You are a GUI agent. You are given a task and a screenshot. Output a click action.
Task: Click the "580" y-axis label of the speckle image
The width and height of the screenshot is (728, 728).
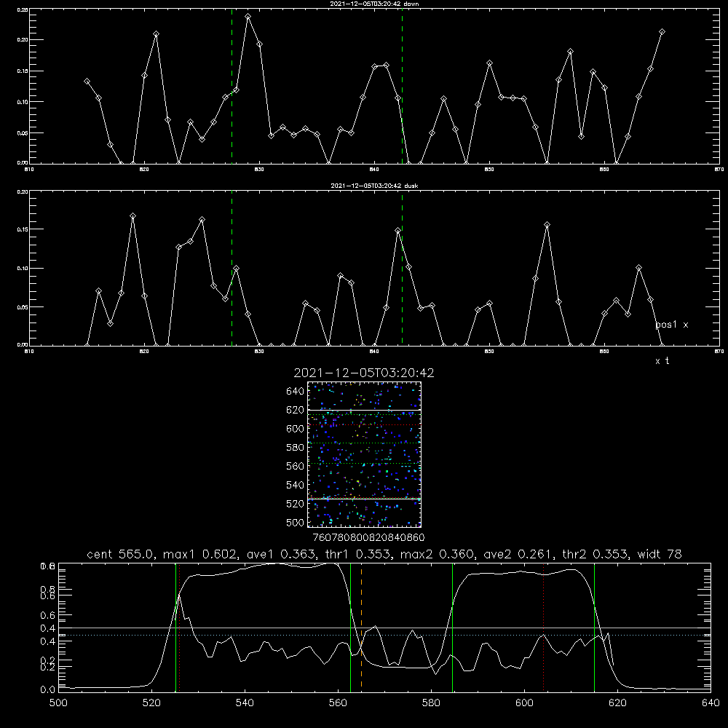coord(296,448)
